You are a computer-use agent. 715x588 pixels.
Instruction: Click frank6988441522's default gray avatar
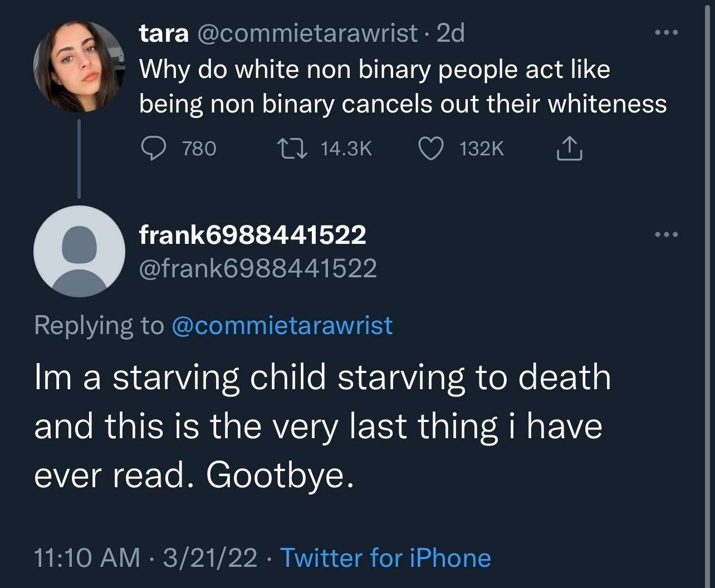(x=79, y=251)
